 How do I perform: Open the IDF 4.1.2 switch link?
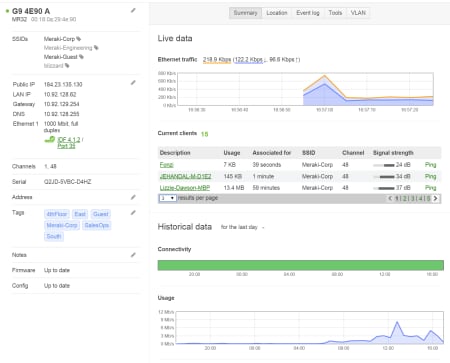coord(69,140)
